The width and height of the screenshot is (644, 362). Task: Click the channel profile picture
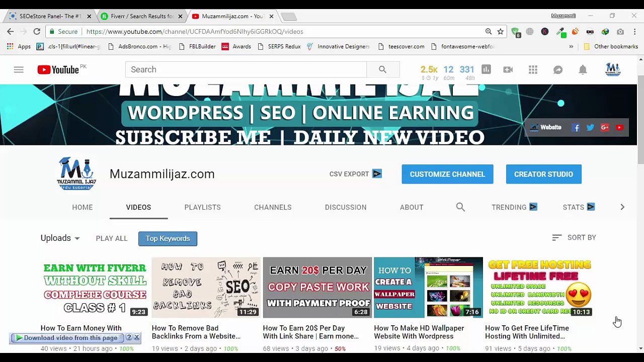pos(76,174)
